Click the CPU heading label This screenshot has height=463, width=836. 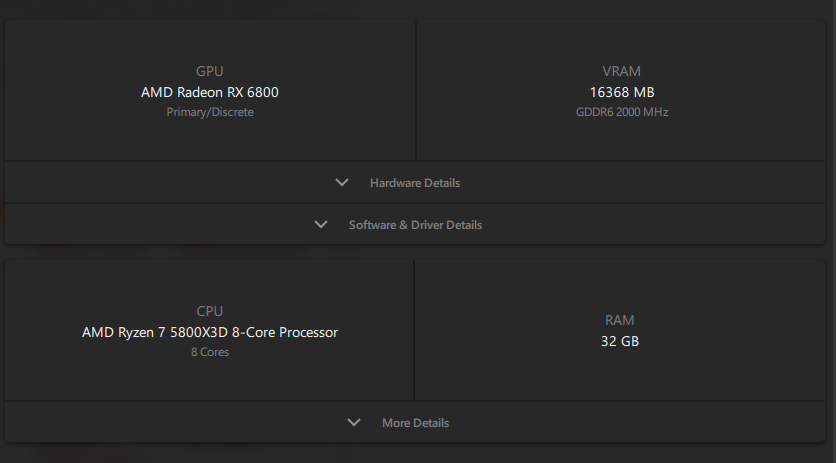(x=210, y=311)
